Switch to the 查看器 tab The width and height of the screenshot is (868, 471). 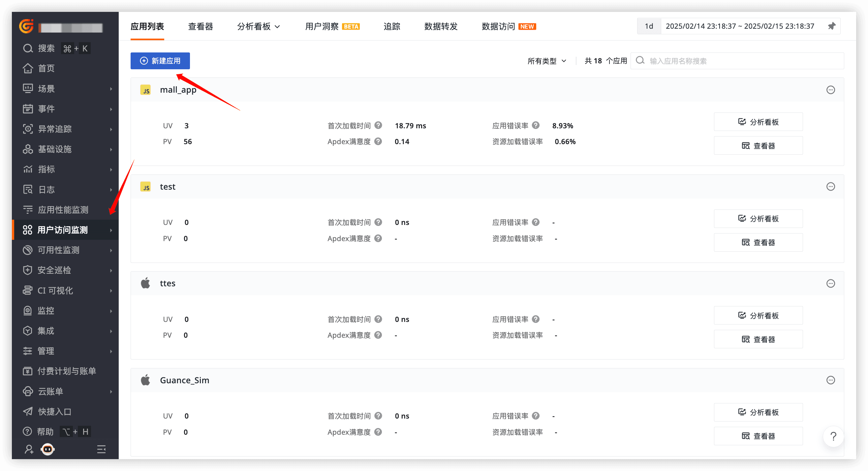click(201, 26)
